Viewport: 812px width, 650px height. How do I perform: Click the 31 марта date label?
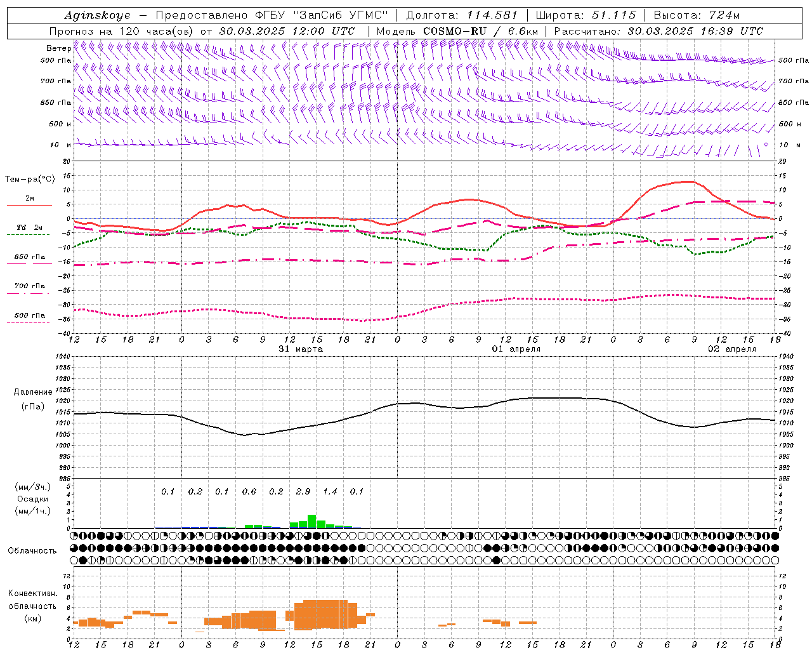(301, 349)
